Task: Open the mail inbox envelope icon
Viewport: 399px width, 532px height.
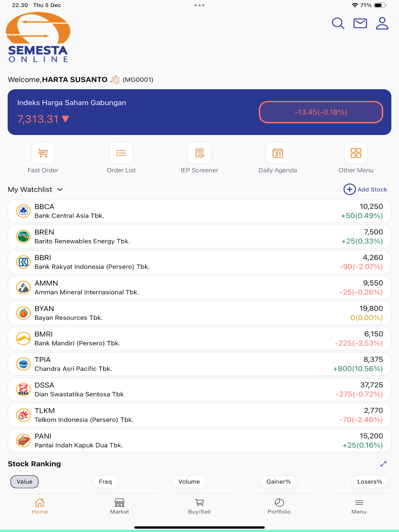Action: 360,23
